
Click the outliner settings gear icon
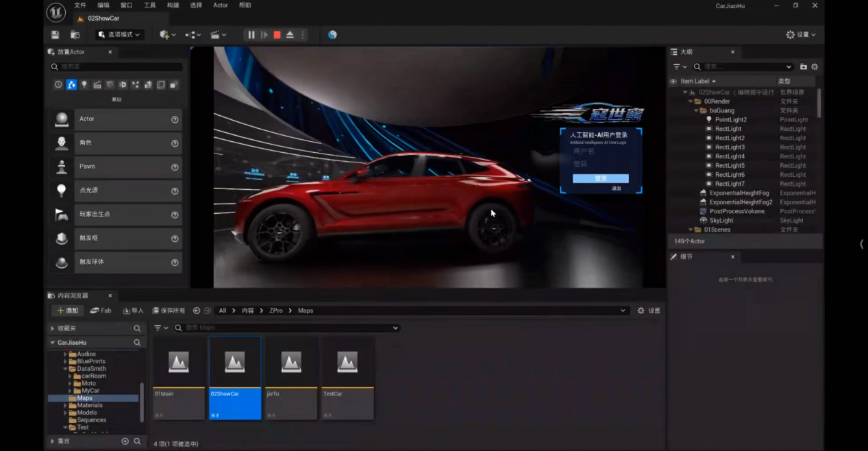(815, 67)
